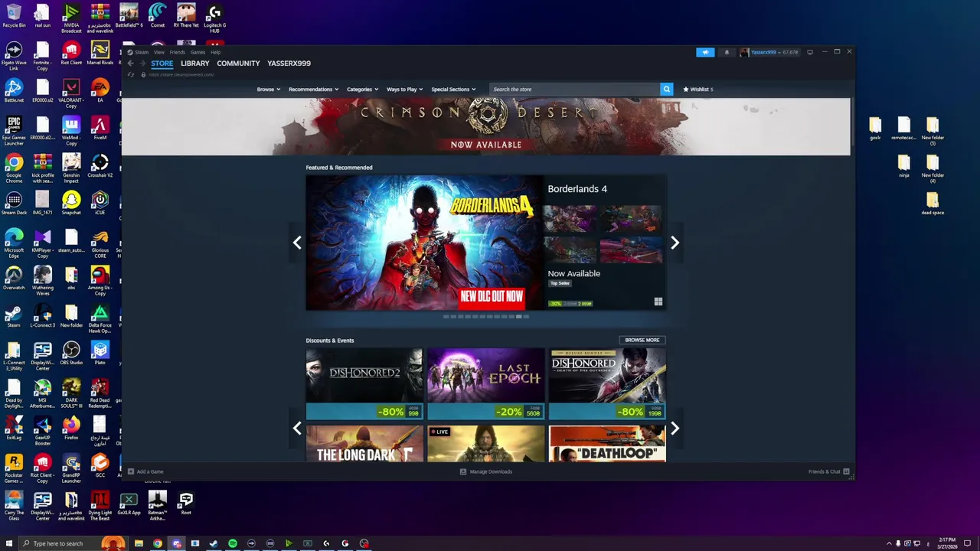Open Steam announcements megaphone button
The height and width of the screenshot is (551, 980).
(705, 52)
